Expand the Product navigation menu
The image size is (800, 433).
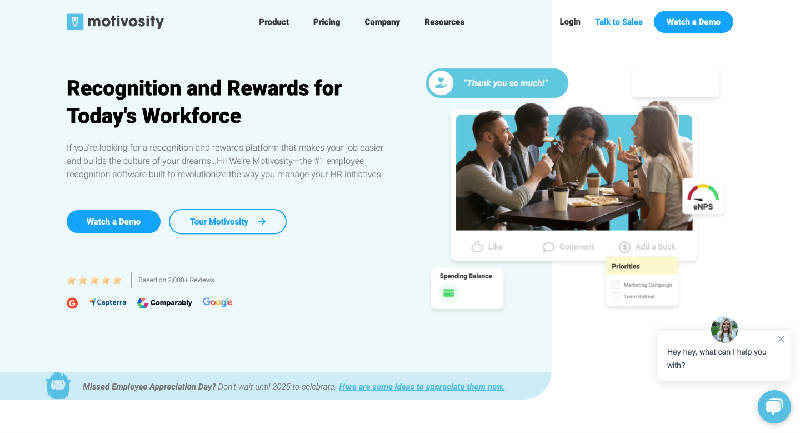[x=273, y=22]
